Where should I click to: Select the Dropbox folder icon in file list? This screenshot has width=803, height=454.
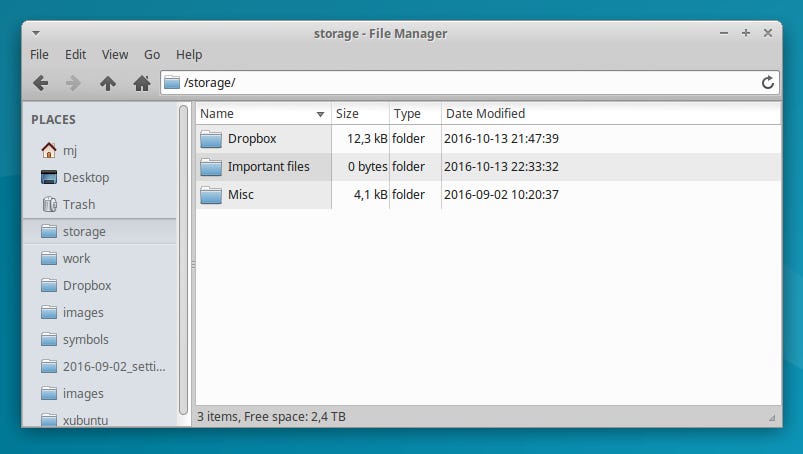pyautogui.click(x=210, y=139)
